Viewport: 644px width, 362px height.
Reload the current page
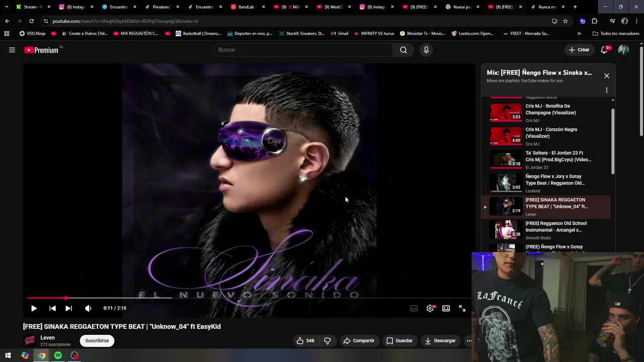point(31,21)
